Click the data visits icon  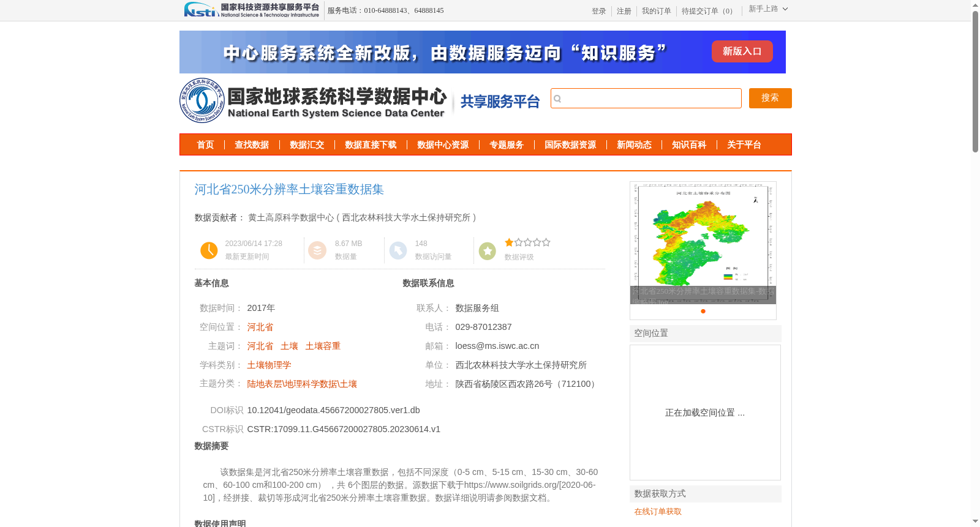pos(398,250)
